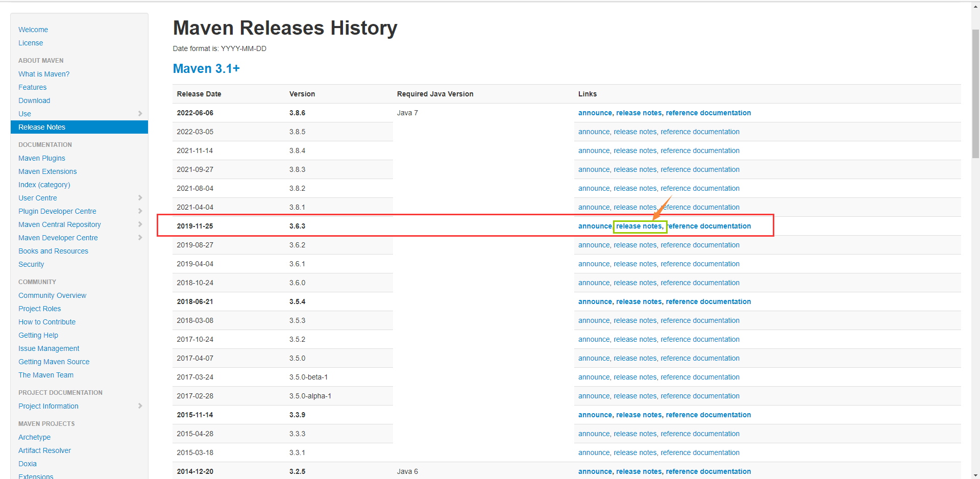Open Maven Plugins documentation

pos(42,158)
